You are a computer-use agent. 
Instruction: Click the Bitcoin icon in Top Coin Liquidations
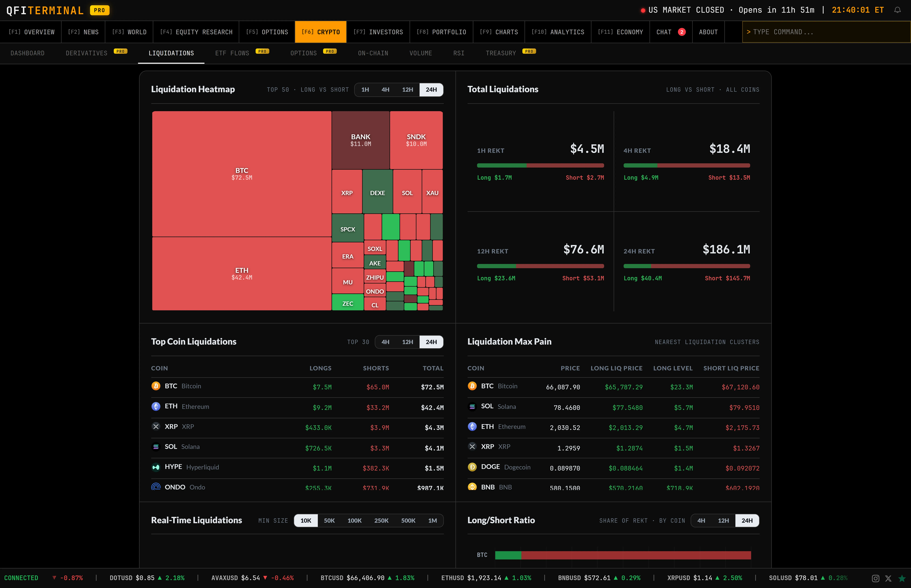click(x=156, y=386)
